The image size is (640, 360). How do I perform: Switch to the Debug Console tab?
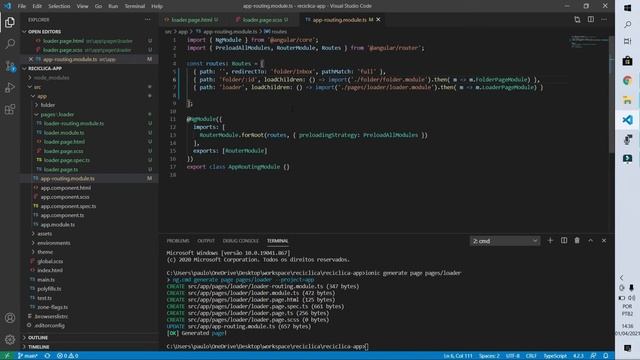click(x=241, y=241)
